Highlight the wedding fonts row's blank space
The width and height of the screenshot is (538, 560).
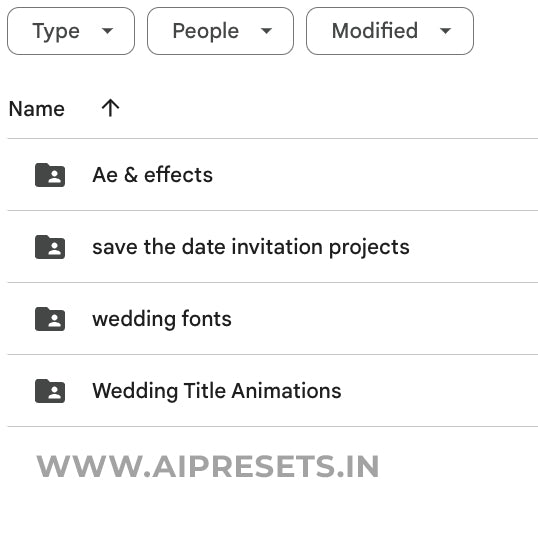point(385,319)
